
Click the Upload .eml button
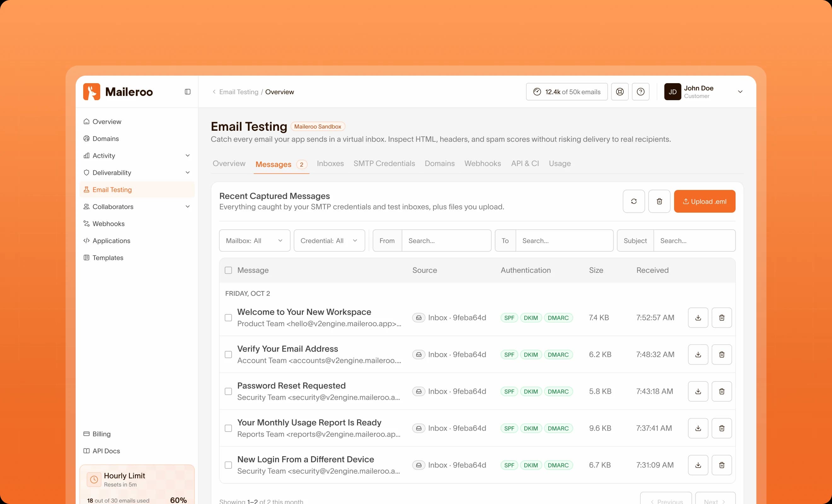[x=704, y=201]
